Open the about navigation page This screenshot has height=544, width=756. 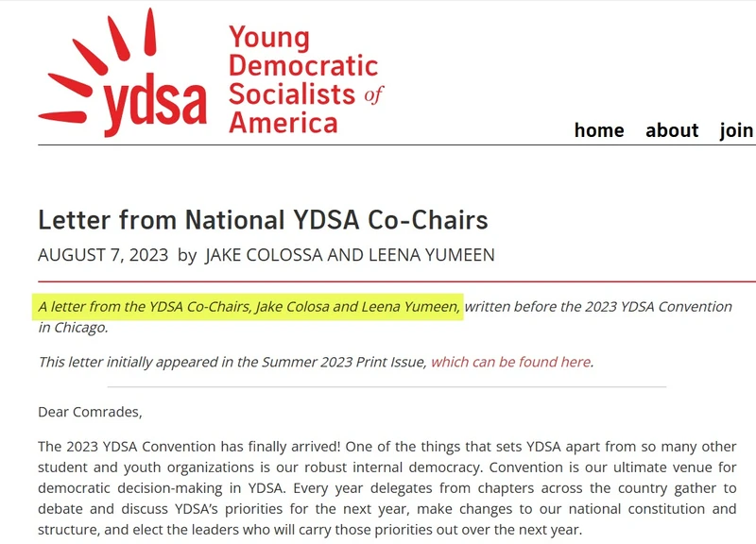(x=672, y=130)
